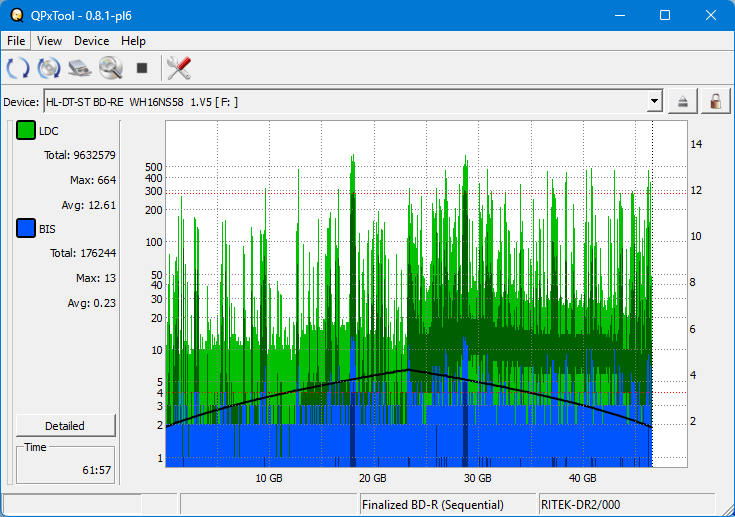Toggle the drive lock padlock button

point(715,101)
